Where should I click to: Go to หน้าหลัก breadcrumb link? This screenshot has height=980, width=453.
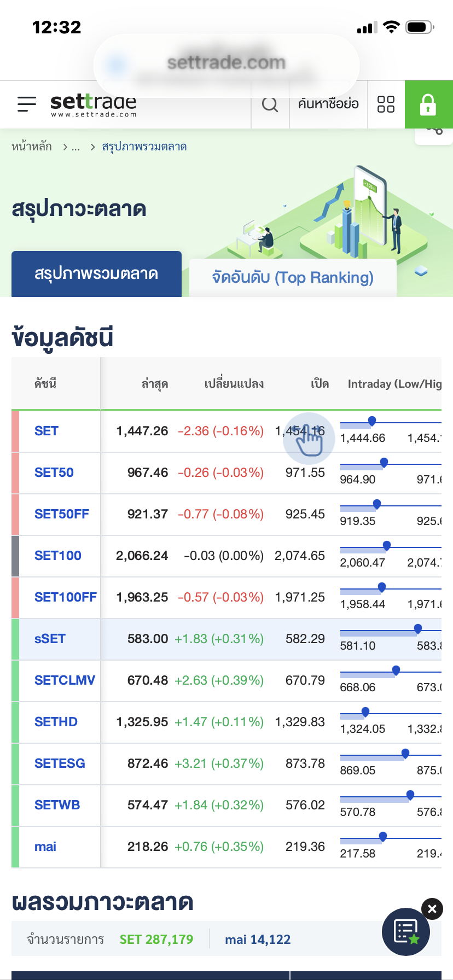pos(32,147)
